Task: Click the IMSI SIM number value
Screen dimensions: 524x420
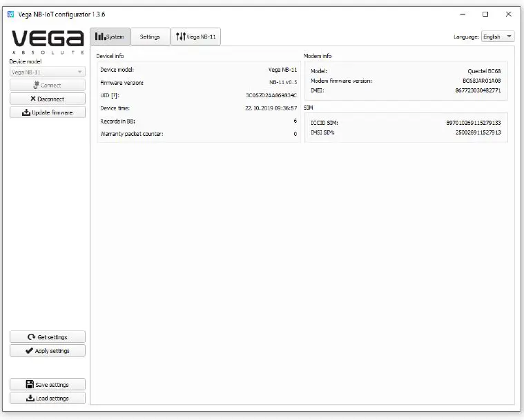Action: click(478, 132)
